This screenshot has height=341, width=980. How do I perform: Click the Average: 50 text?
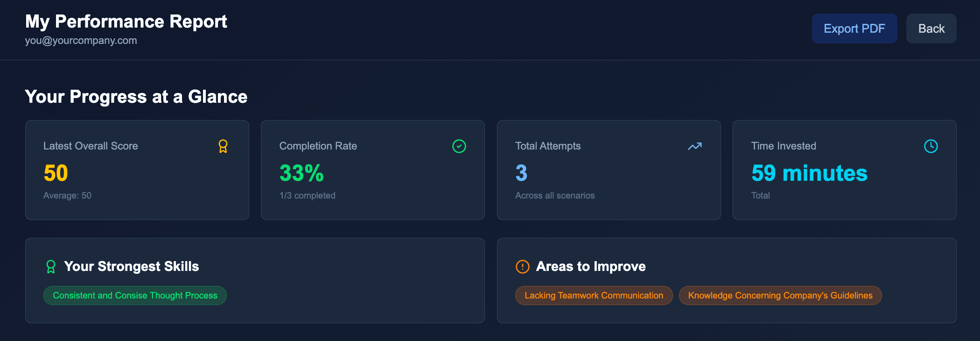coord(67,195)
